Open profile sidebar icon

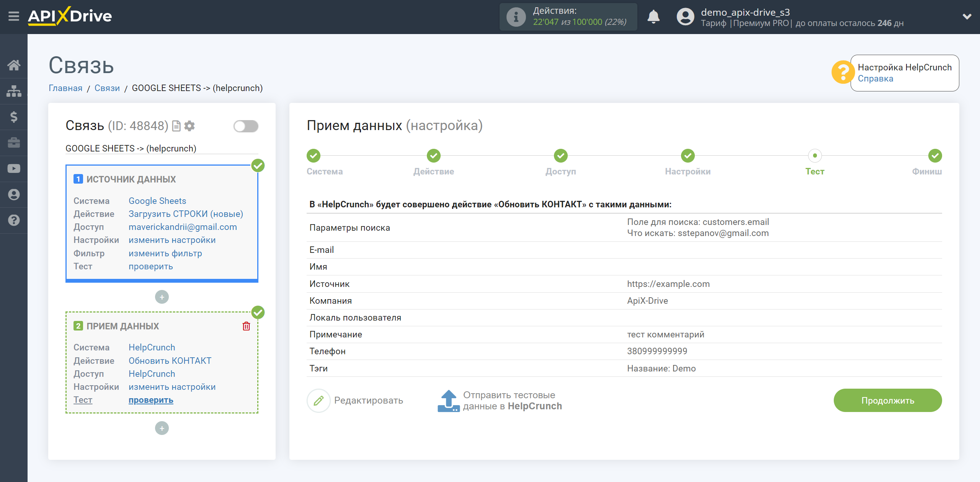pos(14,195)
